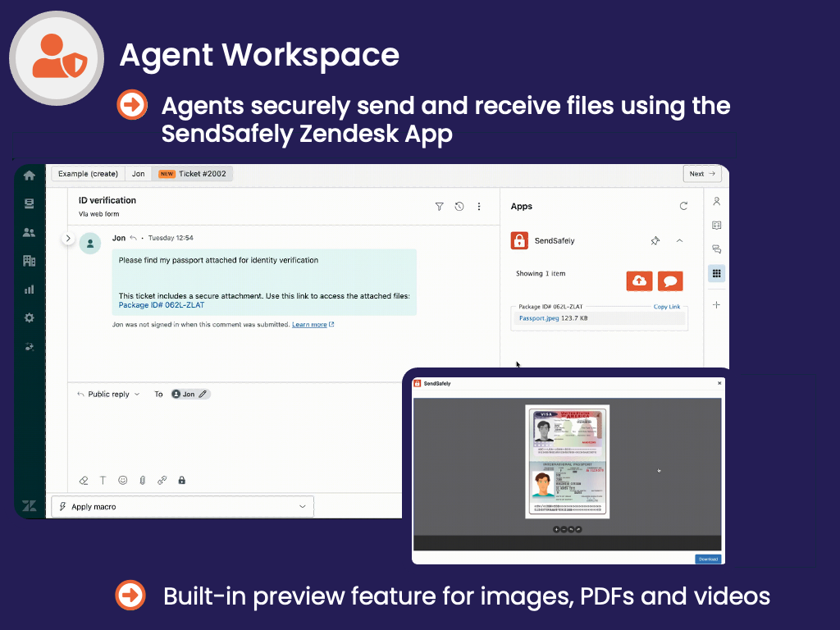Open the Admin settings gear
The image size is (840, 630).
click(29, 317)
